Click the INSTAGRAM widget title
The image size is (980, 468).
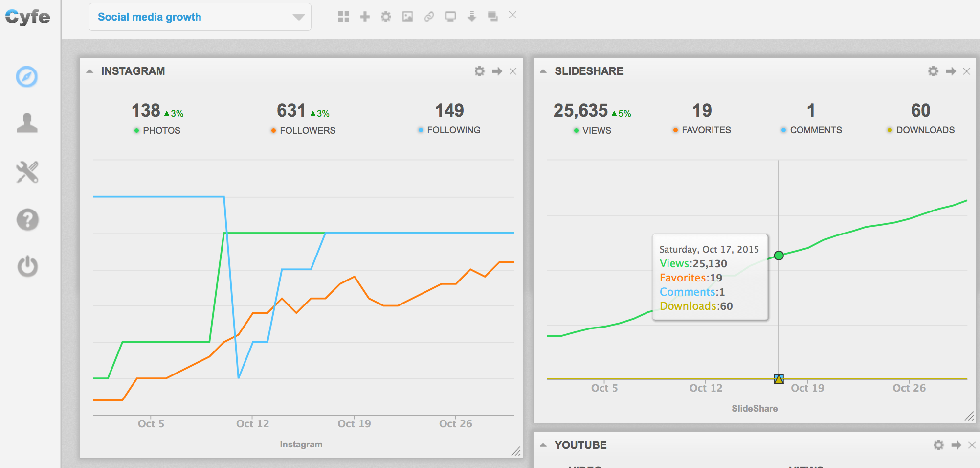(133, 71)
